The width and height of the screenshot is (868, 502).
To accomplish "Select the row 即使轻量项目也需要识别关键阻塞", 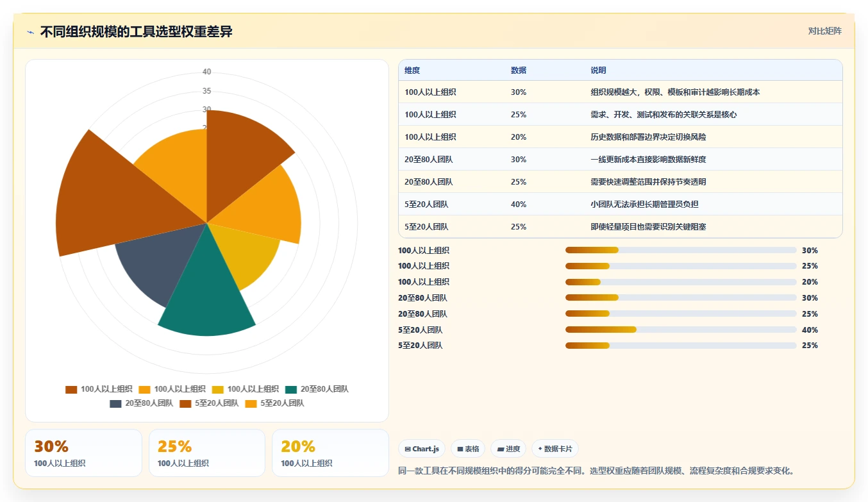I will click(x=620, y=227).
